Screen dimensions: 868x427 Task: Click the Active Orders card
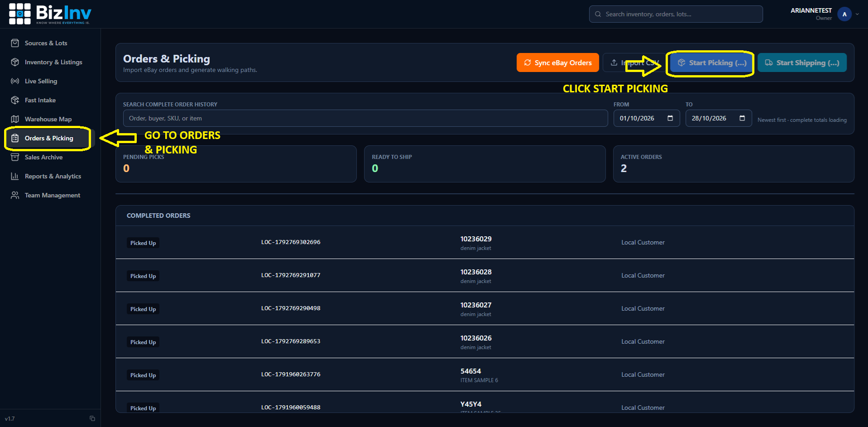pyautogui.click(x=734, y=164)
